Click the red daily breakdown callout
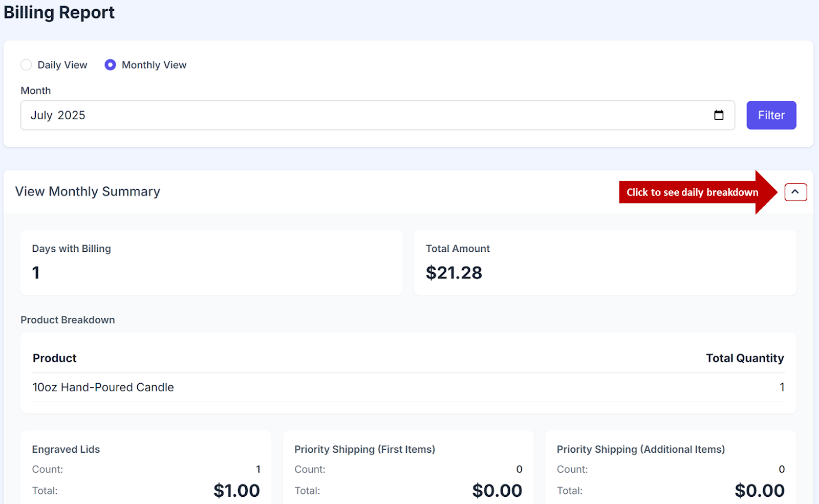819x504 pixels. click(x=692, y=192)
